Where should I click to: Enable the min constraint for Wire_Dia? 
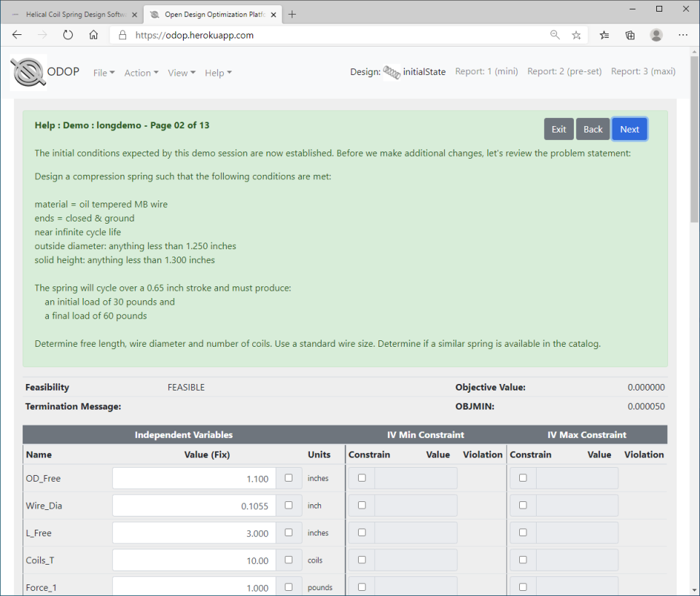click(x=362, y=505)
